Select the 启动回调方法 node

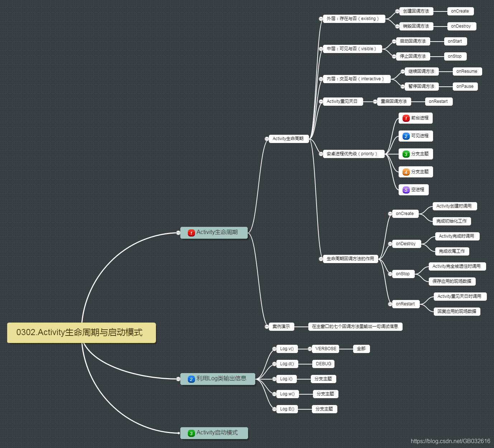tap(413, 41)
